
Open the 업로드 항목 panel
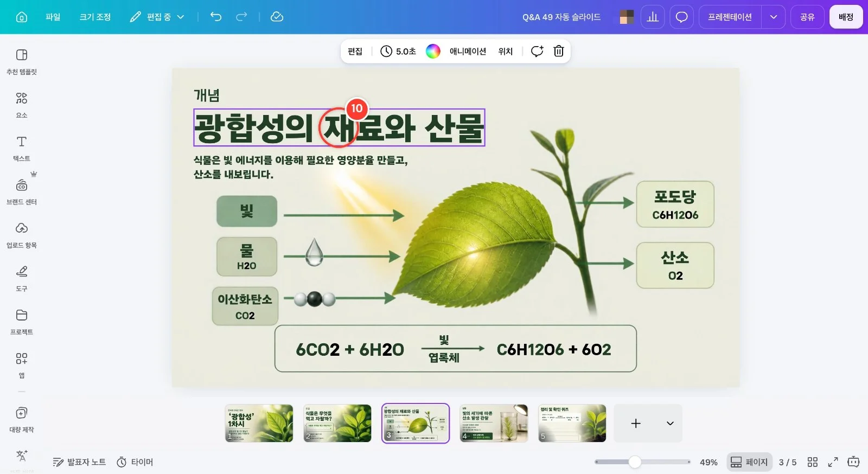coord(22,235)
